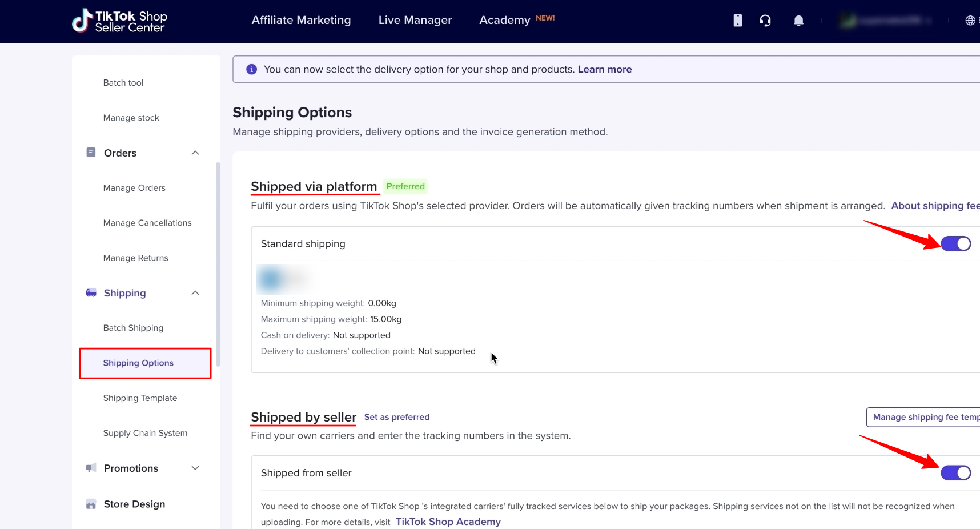Viewport: 980px width, 529px height.
Task: Turn off the Standard shipping toggle
Action: pos(956,244)
